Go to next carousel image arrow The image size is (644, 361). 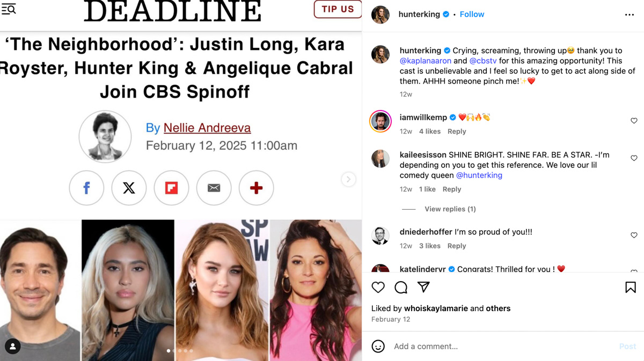[x=348, y=179]
